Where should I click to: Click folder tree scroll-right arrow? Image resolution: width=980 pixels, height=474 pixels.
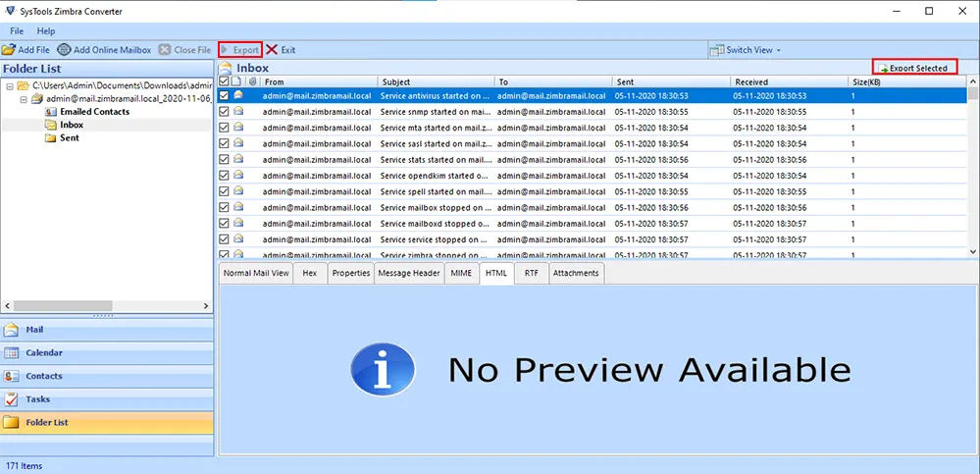pyautogui.click(x=207, y=306)
